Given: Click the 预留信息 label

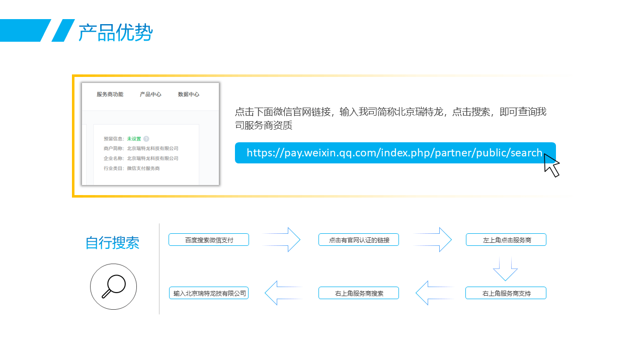Looking at the screenshot, I should [114, 139].
